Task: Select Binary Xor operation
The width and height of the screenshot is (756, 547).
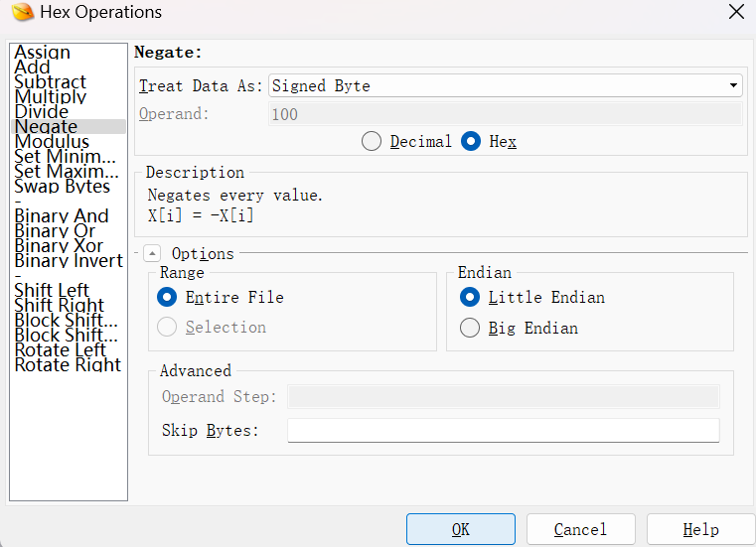Action: (59, 246)
